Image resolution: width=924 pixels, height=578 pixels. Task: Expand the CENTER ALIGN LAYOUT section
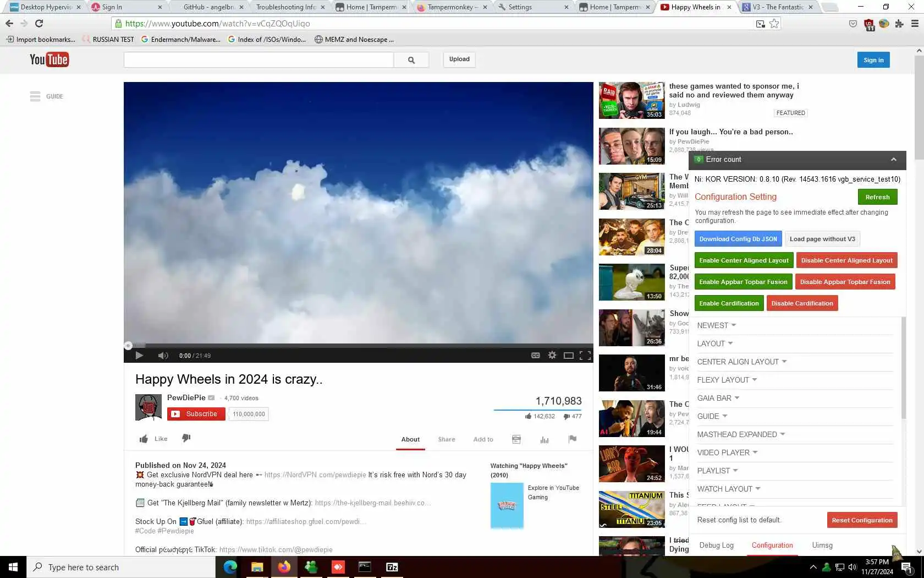(x=741, y=362)
